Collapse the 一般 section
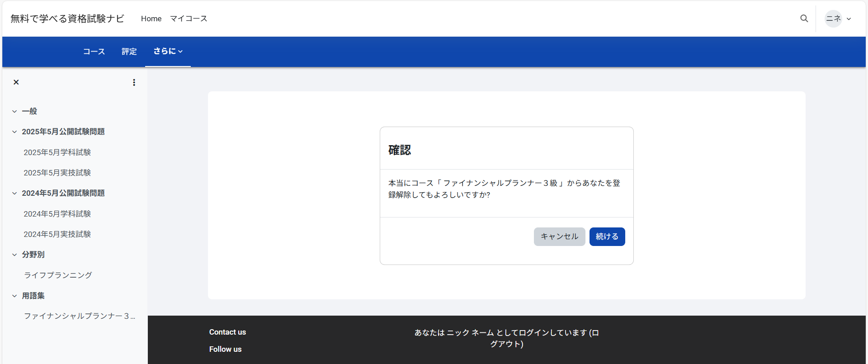The height and width of the screenshot is (364, 868). tap(14, 111)
